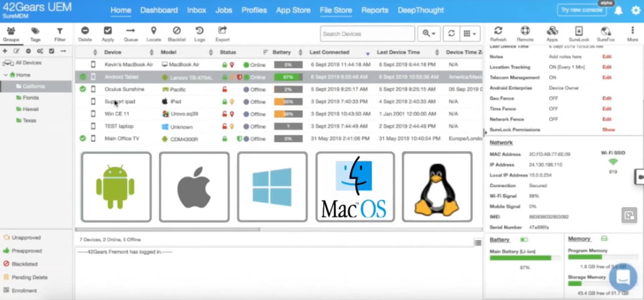
Task: Sort the grid by the Battery column header
Action: coord(282,52)
